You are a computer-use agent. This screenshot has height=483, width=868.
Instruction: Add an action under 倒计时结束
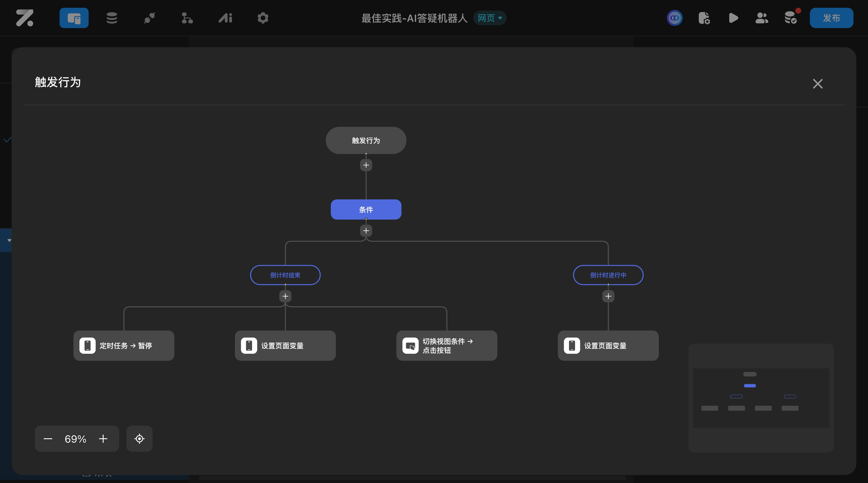285,296
